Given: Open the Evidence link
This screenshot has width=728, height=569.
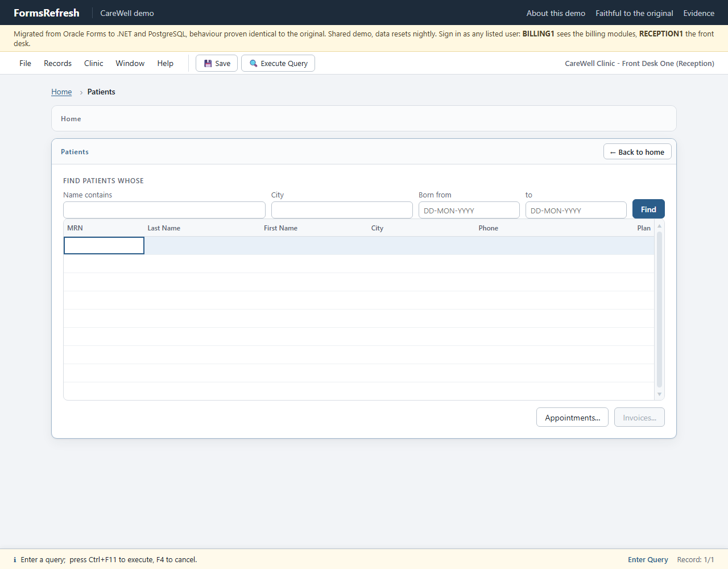Looking at the screenshot, I should 698,13.
